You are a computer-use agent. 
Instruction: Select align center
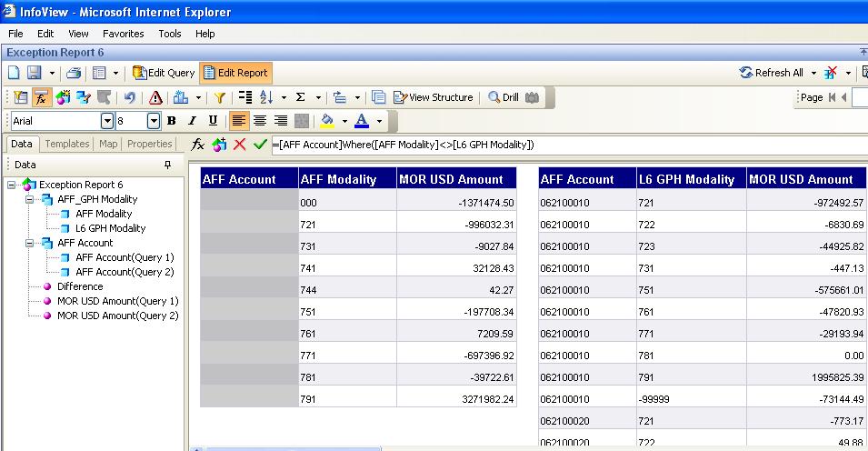click(x=260, y=121)
